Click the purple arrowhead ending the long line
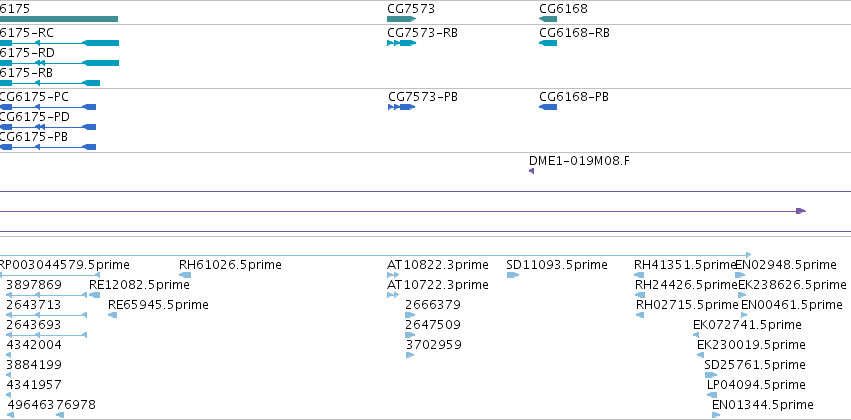Image resolution: width=851 pixels, height=420 pixels. [x=801, y=211]
